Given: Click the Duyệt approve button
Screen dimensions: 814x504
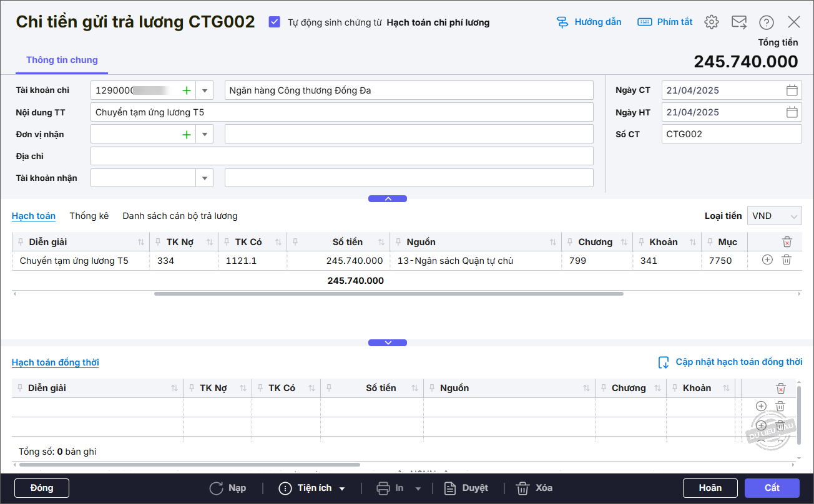Looking at the screenshot, I should click(466, 488).
